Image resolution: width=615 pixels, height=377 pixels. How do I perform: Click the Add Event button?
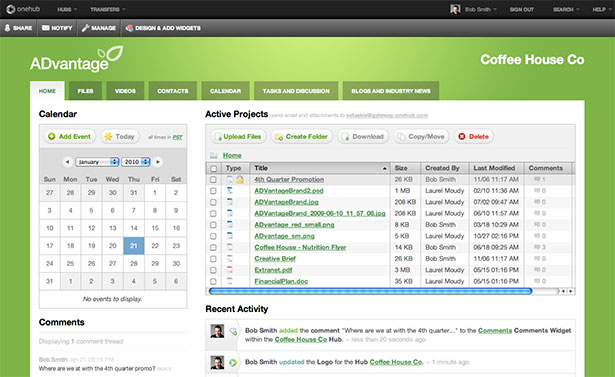(69, 137)
